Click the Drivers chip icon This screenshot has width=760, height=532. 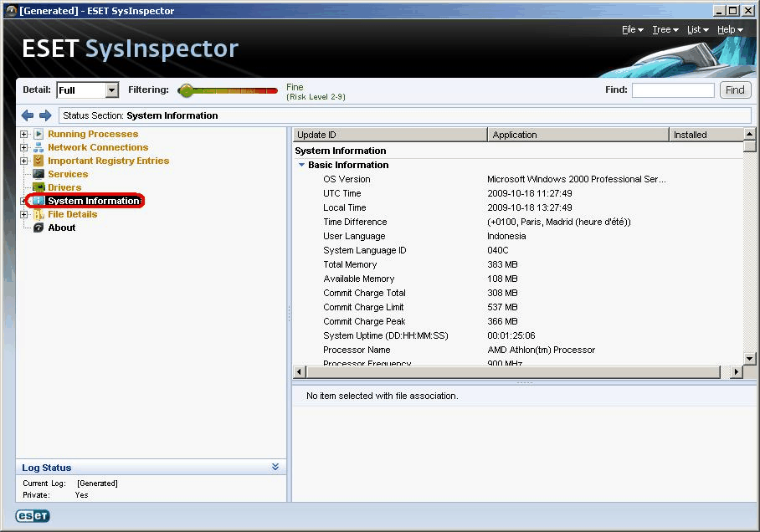[39, 187]
